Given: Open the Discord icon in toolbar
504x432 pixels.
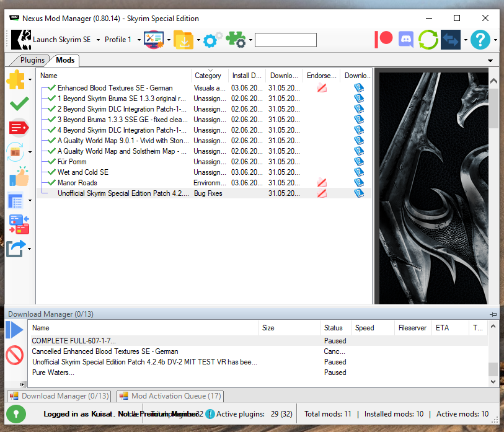Looking at the screenshot, I should point(406,40).
